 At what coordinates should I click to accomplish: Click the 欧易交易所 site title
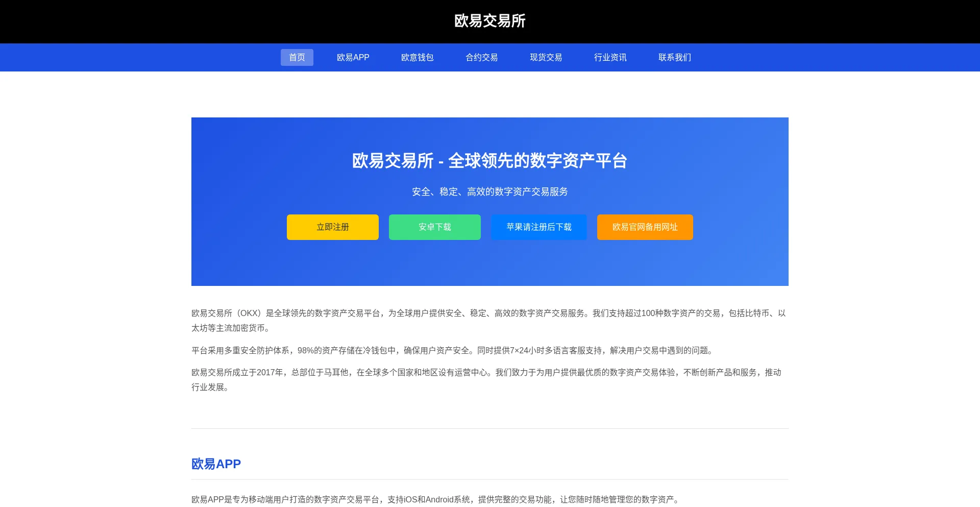(490, 21)
